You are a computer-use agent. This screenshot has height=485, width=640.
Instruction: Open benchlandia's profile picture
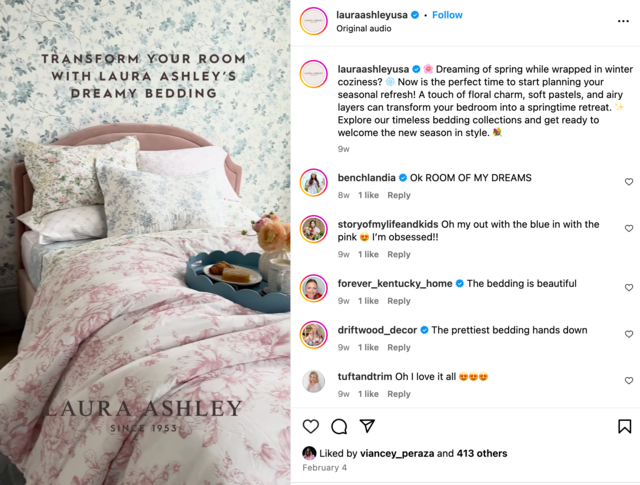(x=313, y=182)
